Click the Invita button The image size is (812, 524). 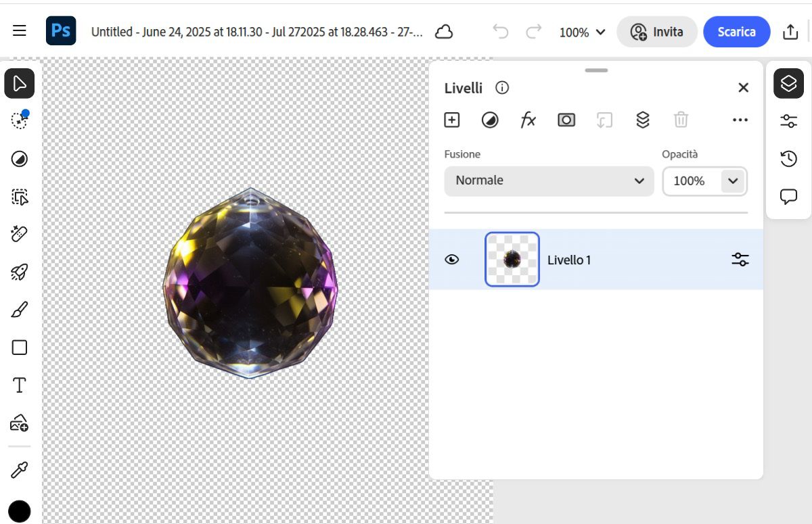click(656, 32)
